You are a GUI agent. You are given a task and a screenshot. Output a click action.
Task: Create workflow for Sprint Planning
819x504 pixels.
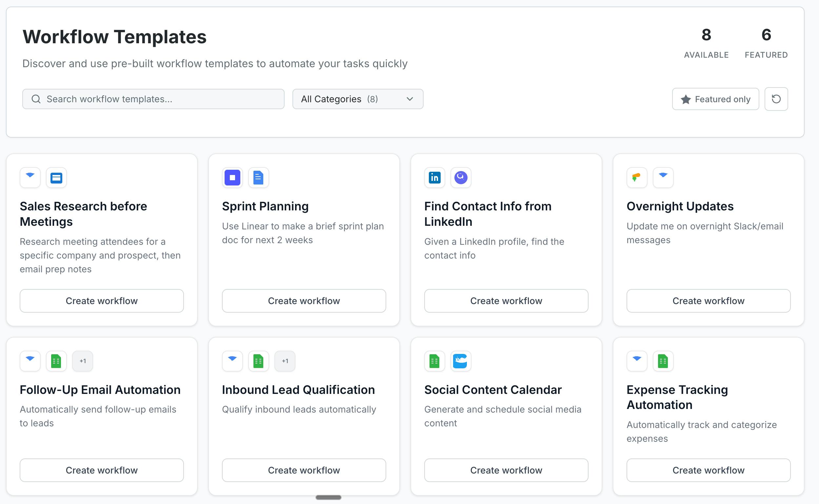point(304,301)
